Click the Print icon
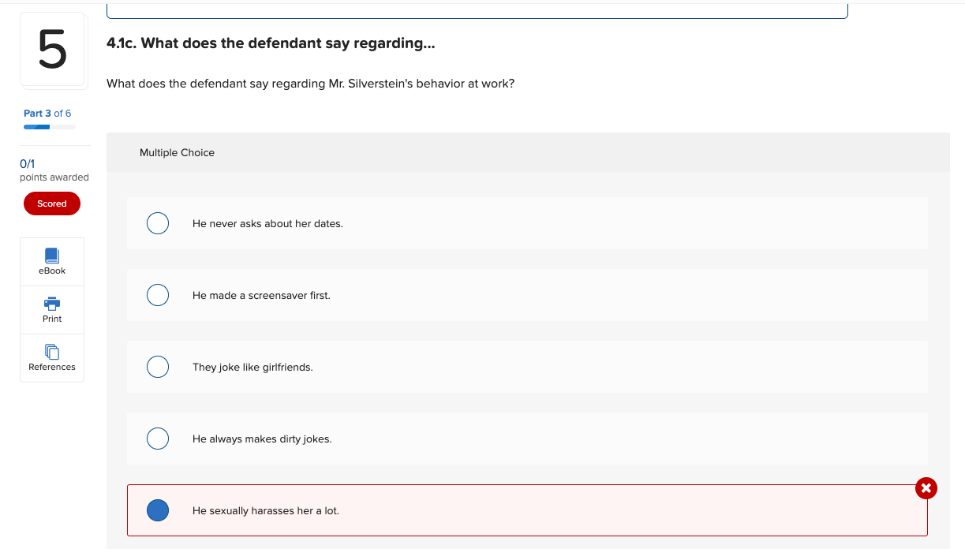This screenshot has width=965, height=560. [x=51, y=309]
